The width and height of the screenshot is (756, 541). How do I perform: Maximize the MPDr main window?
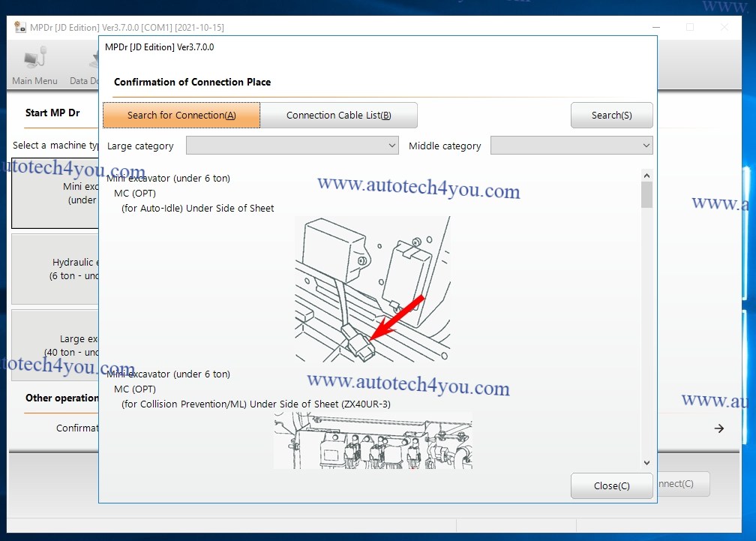click(x=689, y=28)
